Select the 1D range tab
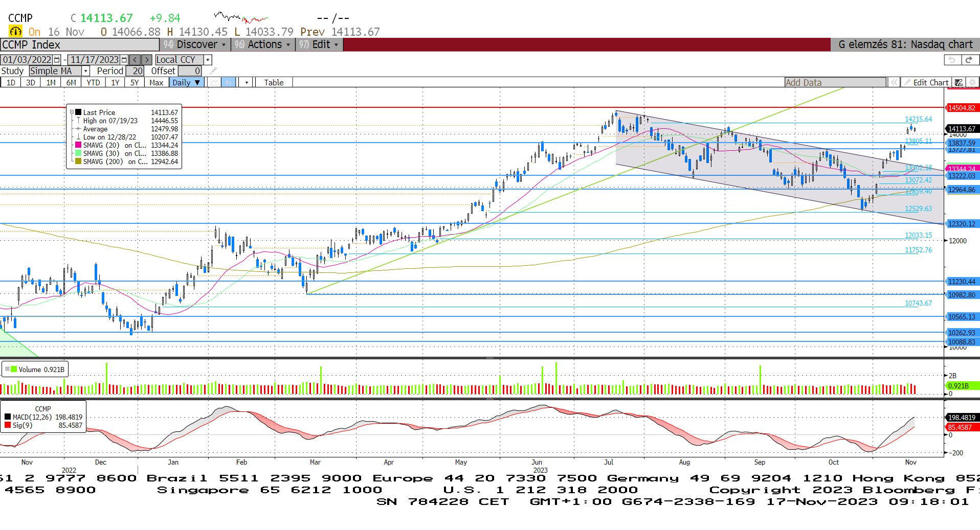980x530 pixels. 11,82
